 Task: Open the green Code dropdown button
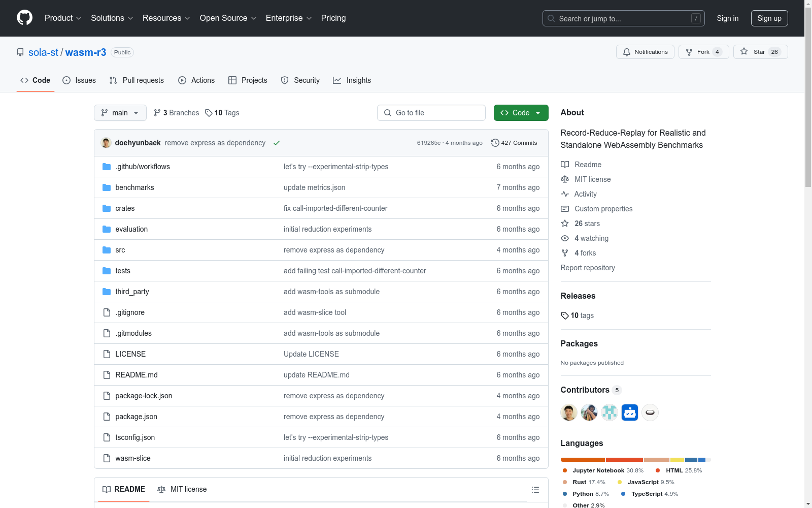tap(521, 113)
